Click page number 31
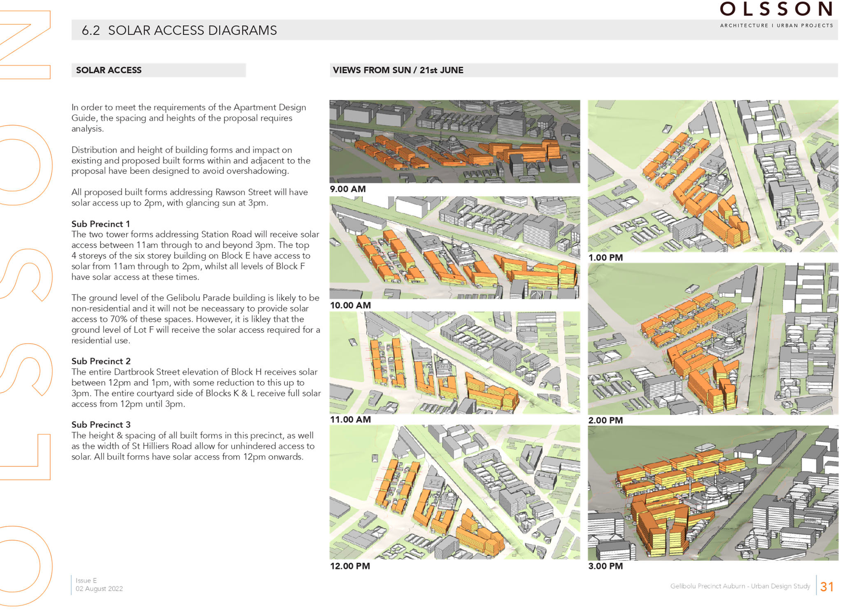The height and width of the screenshot is (611, 868). click(x=826, y=586)
